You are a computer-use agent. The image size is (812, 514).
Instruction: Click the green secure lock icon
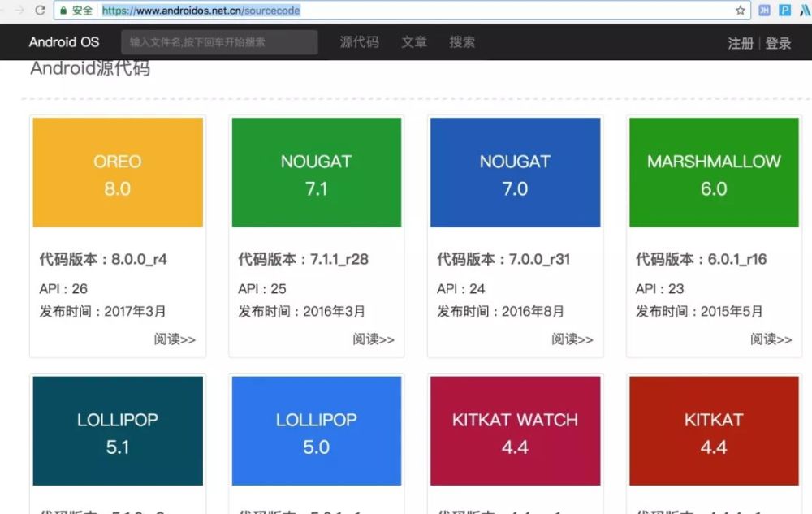63,11
